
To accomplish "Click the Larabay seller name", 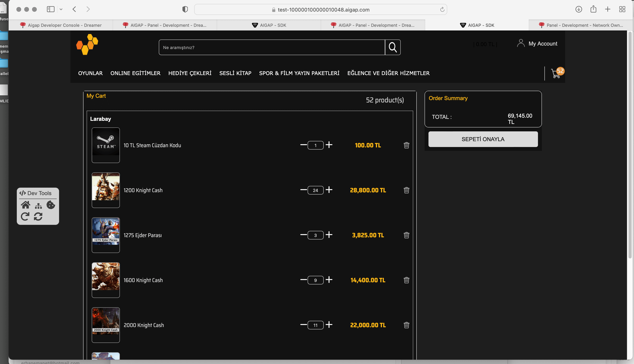I will (100, 119).
